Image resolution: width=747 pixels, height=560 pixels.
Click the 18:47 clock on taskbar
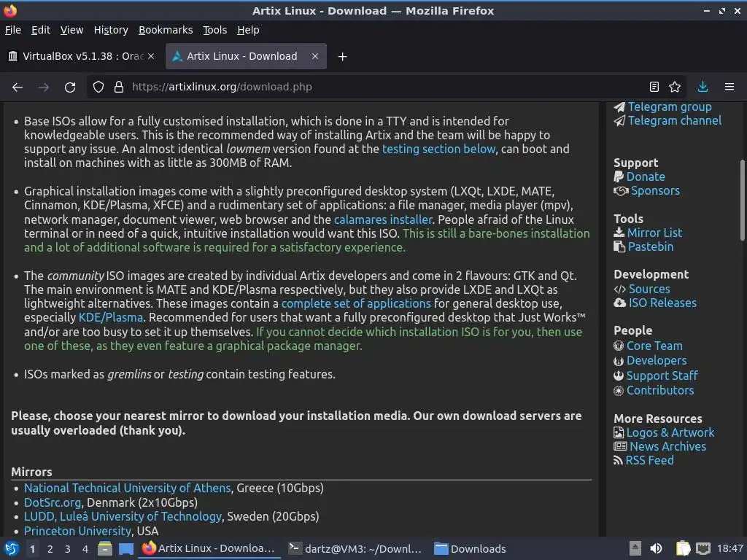[x=729, y=548]
